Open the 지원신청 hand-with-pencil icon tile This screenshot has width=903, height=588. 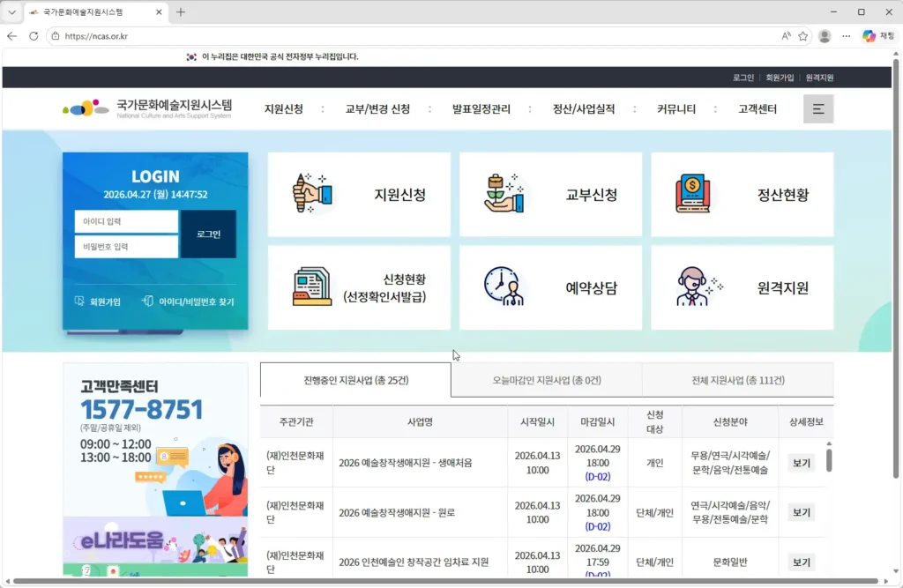click(359, 194)
